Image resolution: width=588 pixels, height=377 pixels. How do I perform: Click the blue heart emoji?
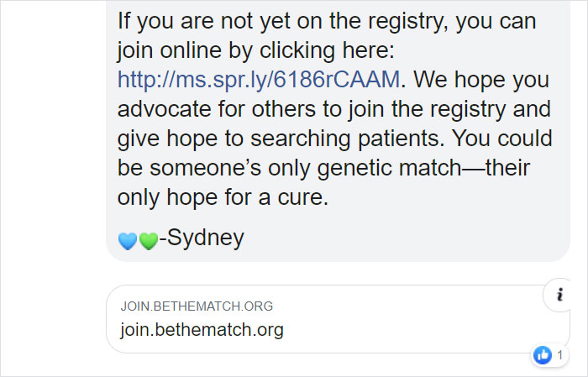(129, 241)
